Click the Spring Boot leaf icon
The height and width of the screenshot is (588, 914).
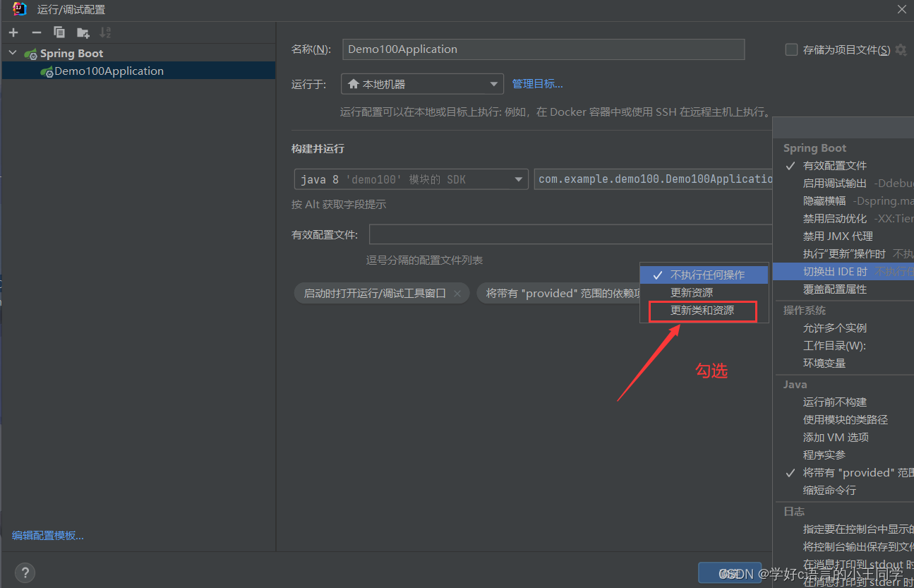click(x=30, y=54)
